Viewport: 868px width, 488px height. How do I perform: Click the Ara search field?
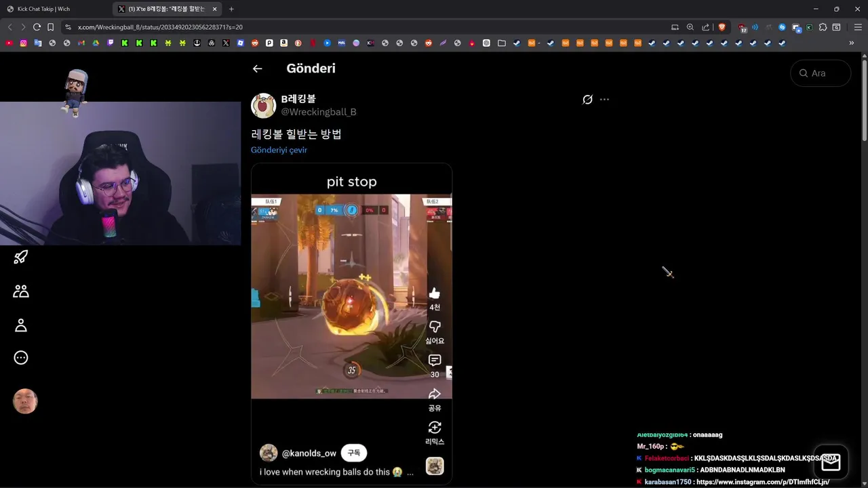click(821, 73)
